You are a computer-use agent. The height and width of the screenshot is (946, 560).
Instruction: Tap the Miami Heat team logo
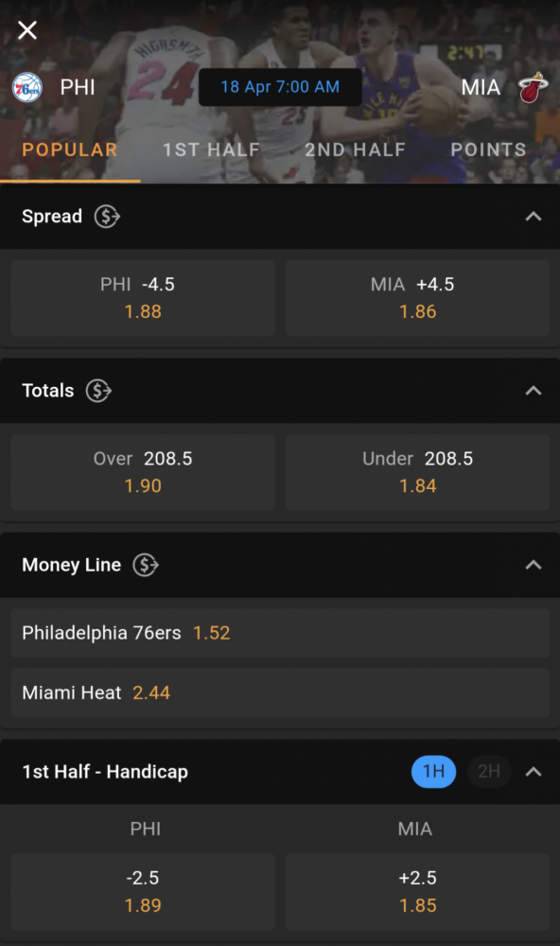[533, 87]
